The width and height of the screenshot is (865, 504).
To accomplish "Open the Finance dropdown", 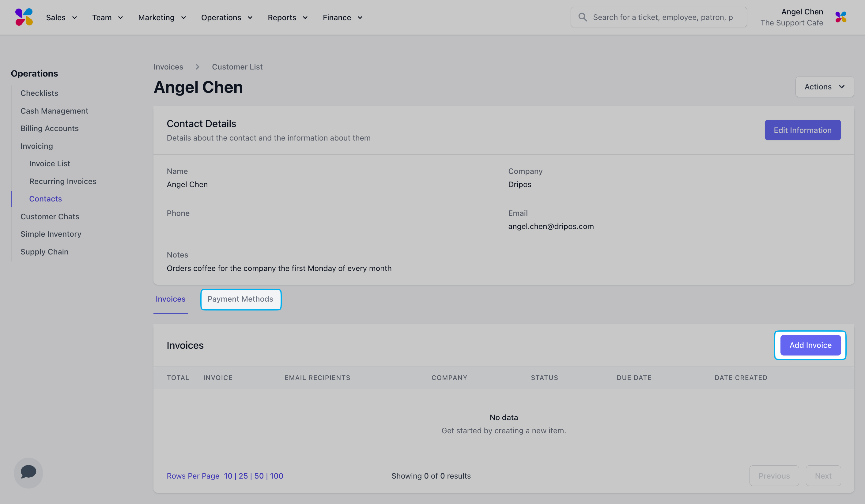I will click(x=342, y=17).
